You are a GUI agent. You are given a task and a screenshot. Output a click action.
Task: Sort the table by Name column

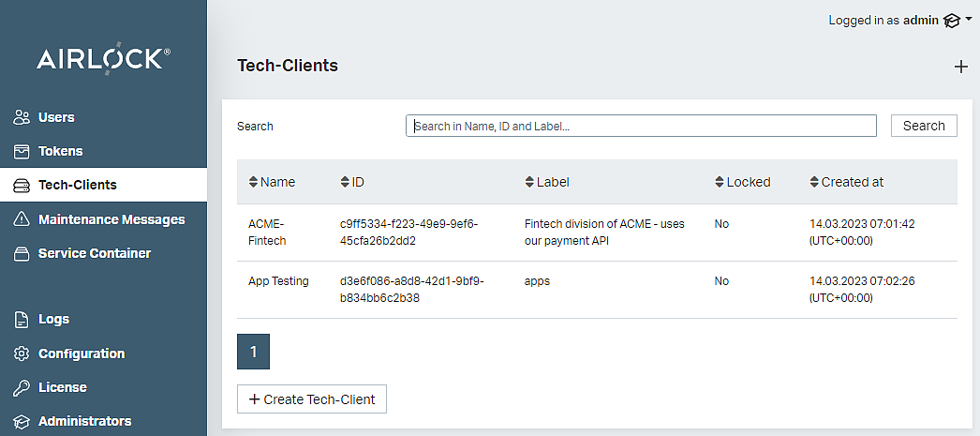[x=272, y=182]
